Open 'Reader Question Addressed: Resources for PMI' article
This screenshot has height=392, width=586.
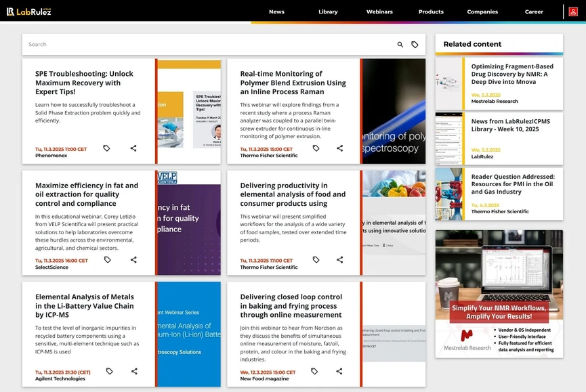click(513, 184)
